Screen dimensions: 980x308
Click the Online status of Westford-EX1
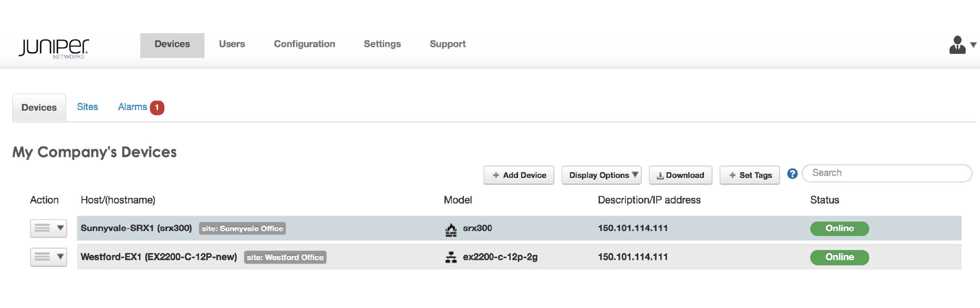[840, 258]
